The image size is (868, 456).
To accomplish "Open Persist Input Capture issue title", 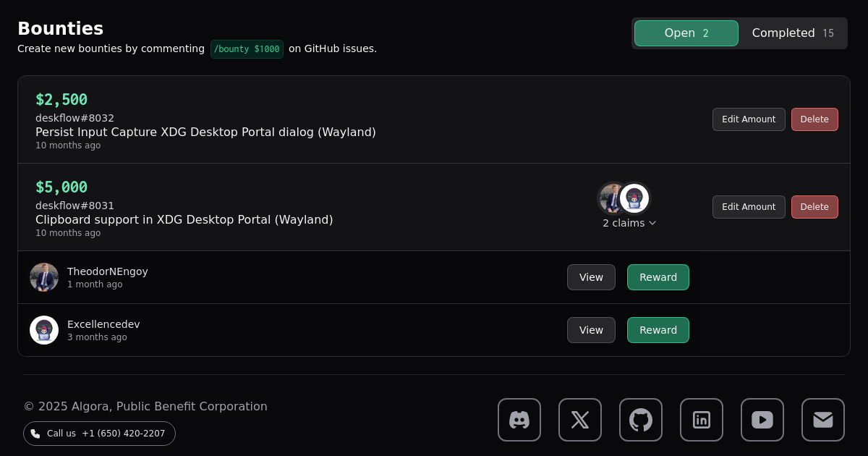I will click(205, 132).
